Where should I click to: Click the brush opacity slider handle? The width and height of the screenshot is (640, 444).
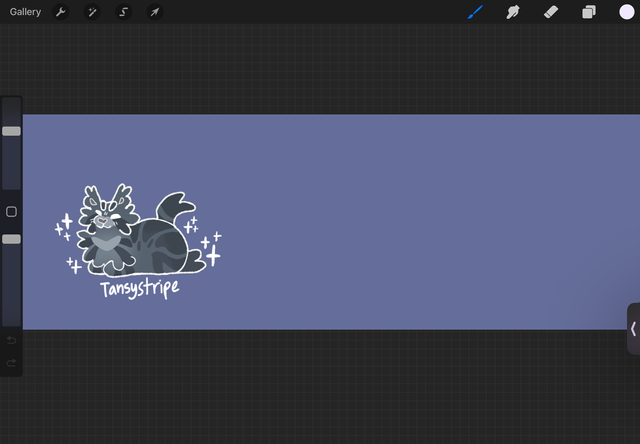click(x=11, y=239)
